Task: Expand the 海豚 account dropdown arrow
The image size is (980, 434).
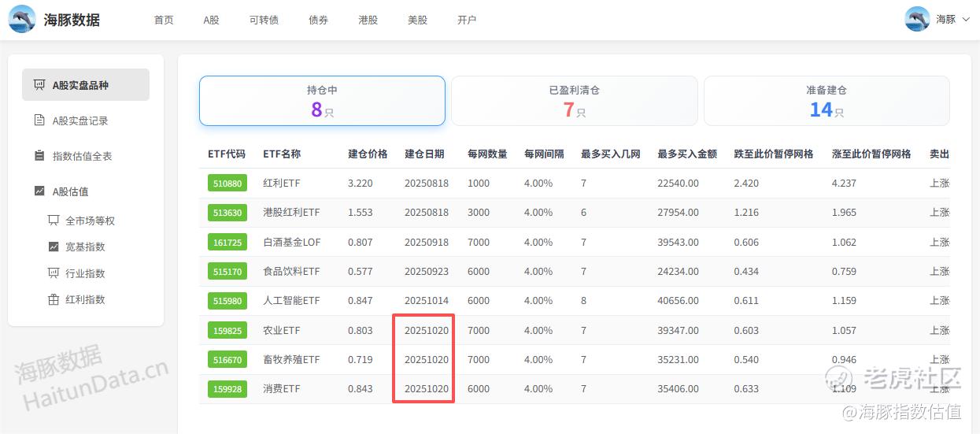Action: tap(967, 20)
